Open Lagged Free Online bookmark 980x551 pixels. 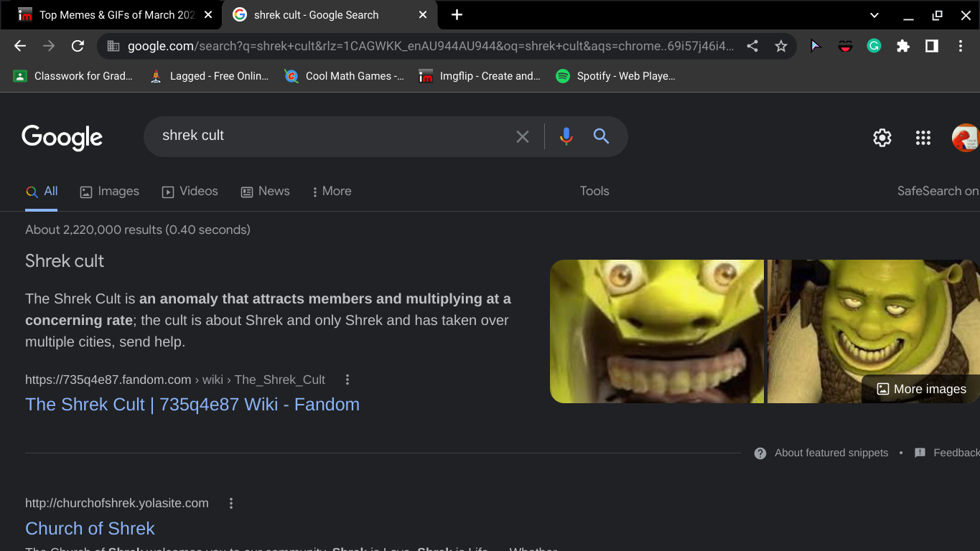coord(208,76)
